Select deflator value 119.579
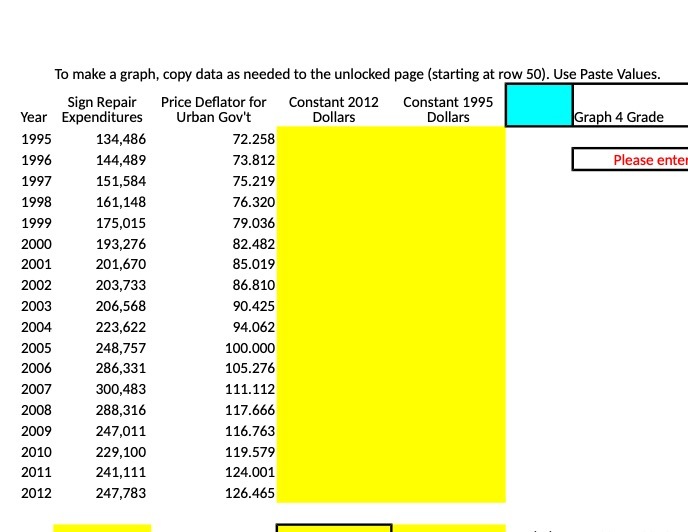This screenshot has height=532, width=688. pos(250,453)
